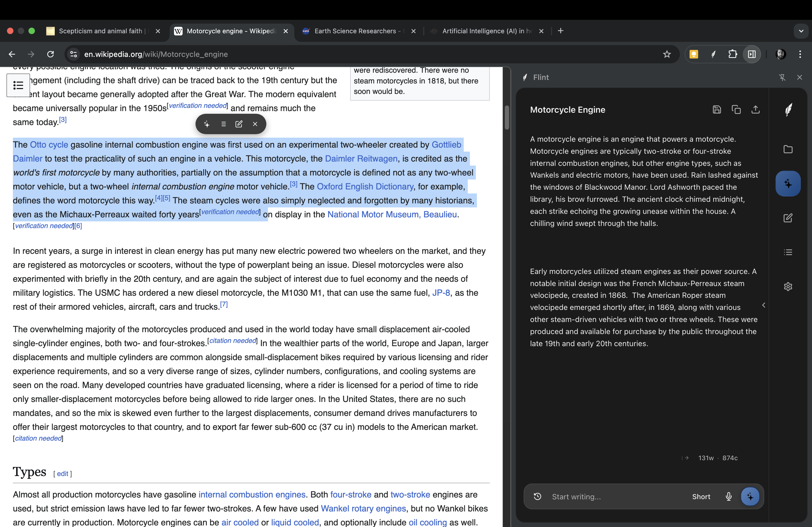This screenshot has width=812, height=527.
Task: Copy note content using copy icon
Action: (x=736, y=109)
